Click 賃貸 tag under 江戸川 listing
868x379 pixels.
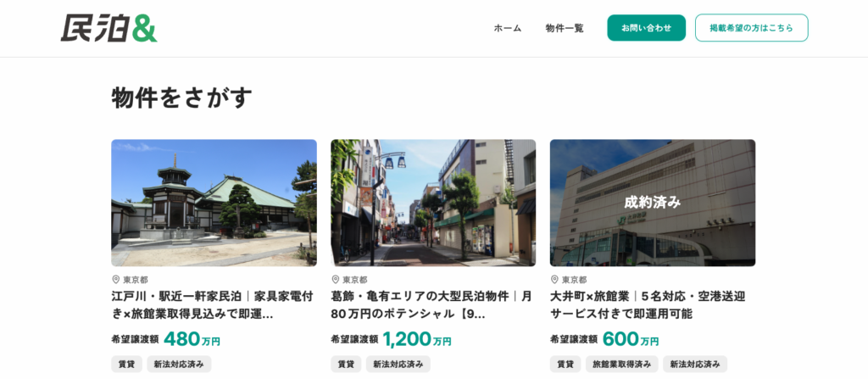pyautogui.click(x=127, y=364)
